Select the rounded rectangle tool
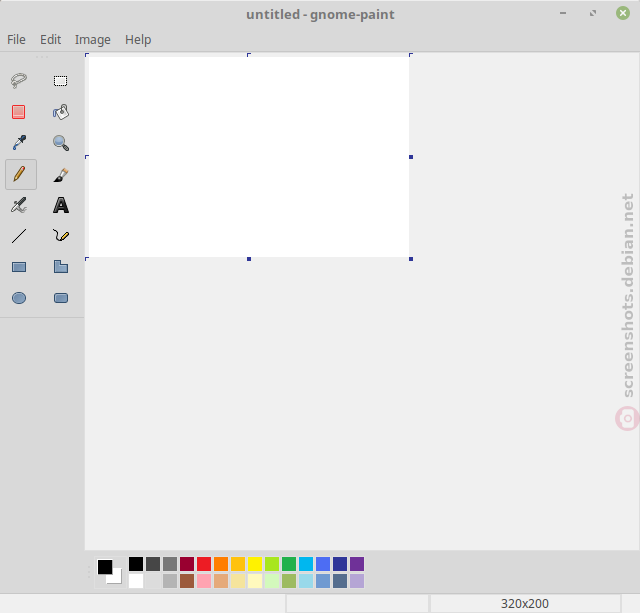Screen dimensions: 640x613 [x=61, y=298]
